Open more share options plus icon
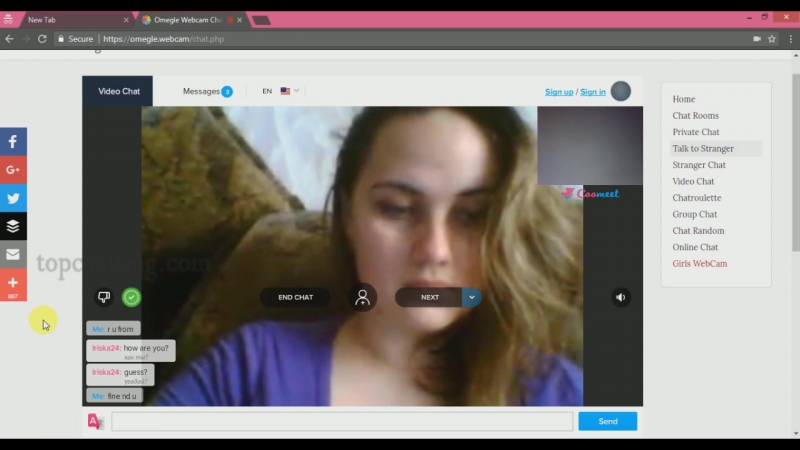The image size is (800, 450). [x=13, y=285]
